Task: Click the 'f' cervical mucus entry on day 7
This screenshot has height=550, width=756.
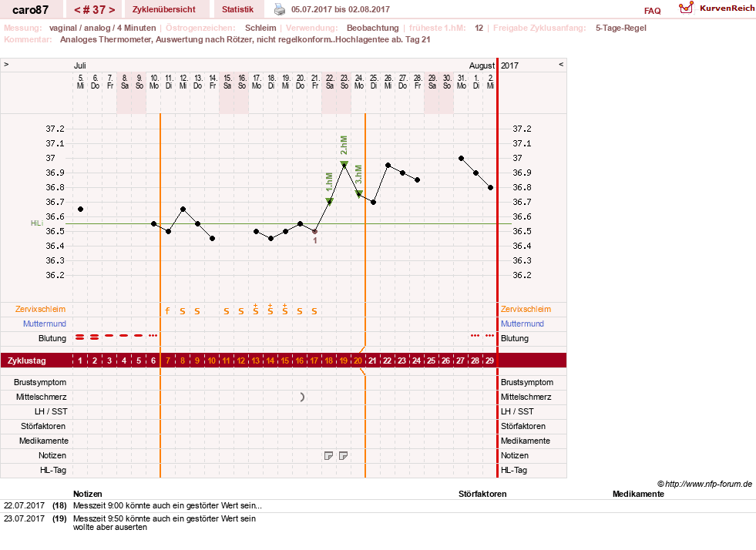Action: click(168, 311)
